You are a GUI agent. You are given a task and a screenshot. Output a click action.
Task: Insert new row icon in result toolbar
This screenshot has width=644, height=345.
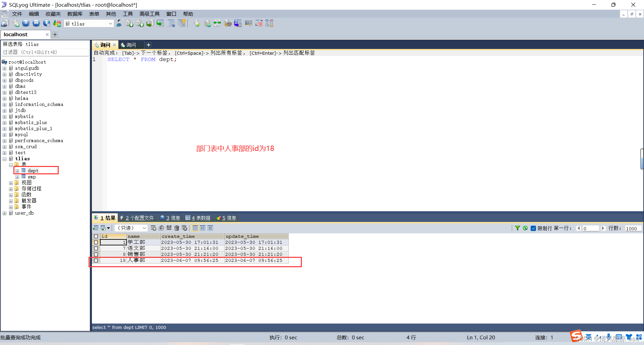(154, 228)
